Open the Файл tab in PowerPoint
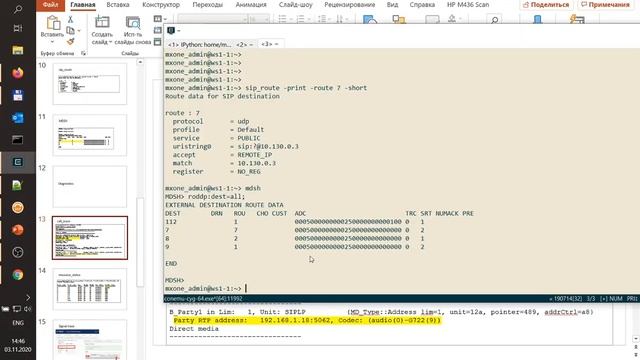This screenshot has height=360, width=640. (x=50, y=5)
